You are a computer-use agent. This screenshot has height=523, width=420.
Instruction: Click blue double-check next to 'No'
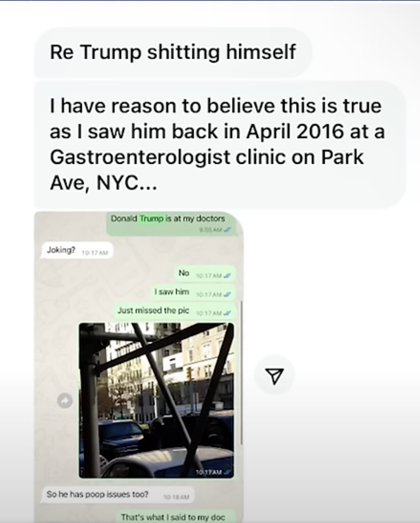coord(227,276)
